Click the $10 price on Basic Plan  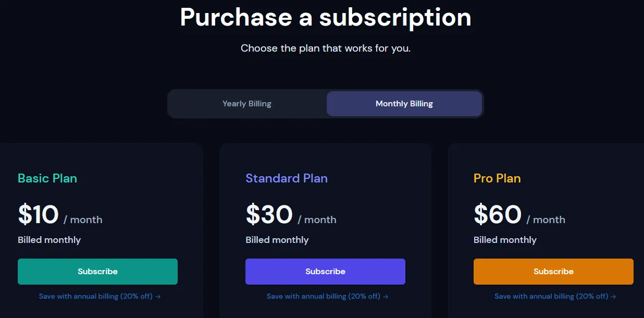pyautogui.click(x=38, y=214)
